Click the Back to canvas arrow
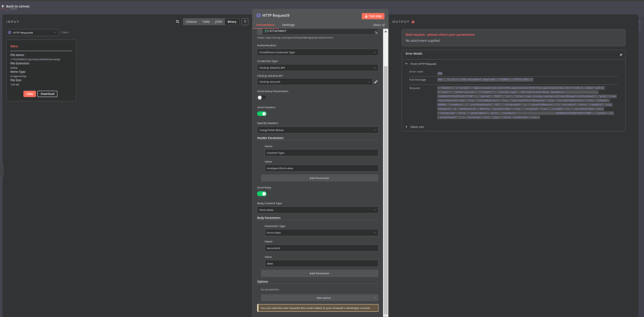This screenshot has width=644, height=317. (x=3, y=6)
